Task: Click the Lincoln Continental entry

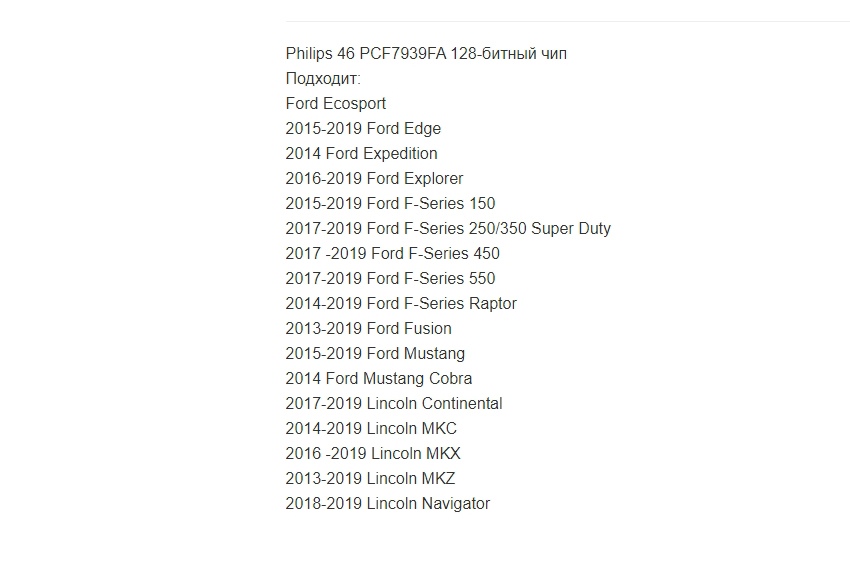Action: [x=394, y=403]
